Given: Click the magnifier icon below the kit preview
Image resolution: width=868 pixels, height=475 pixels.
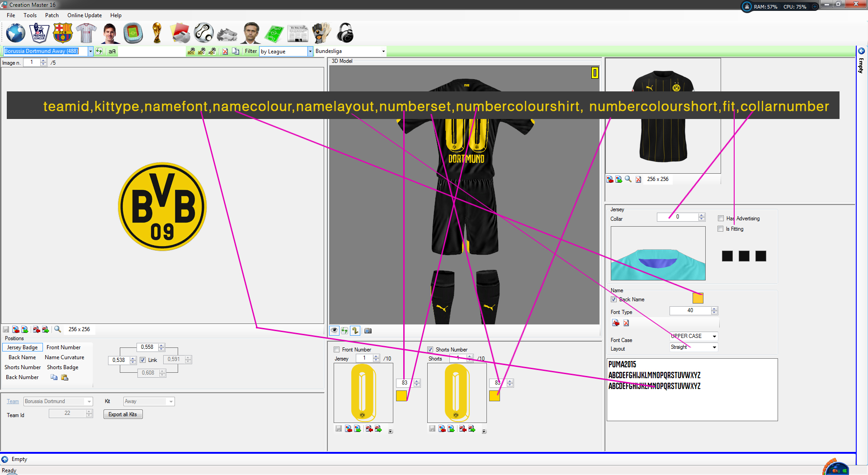Looking at the screenshot, I should click(628, 179).
